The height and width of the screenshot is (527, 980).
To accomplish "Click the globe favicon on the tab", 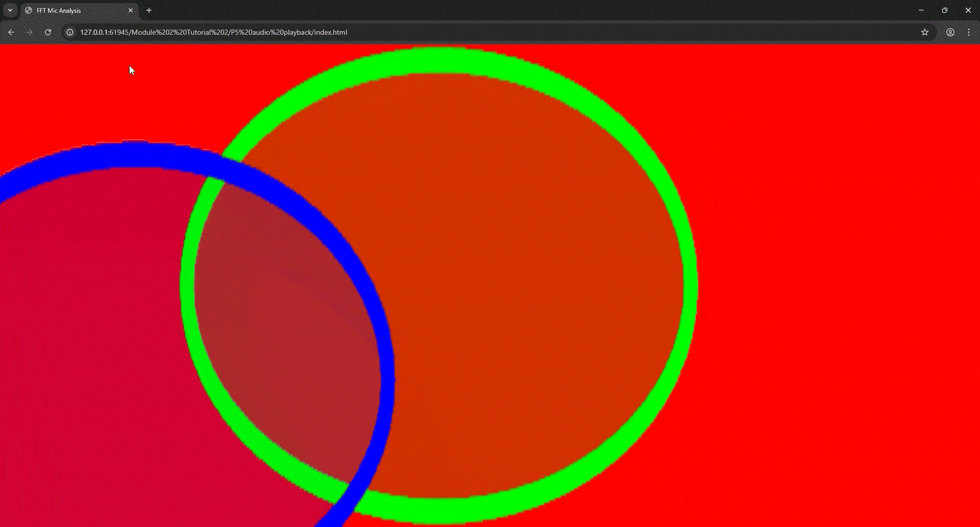I will click(x=29, y=10).
